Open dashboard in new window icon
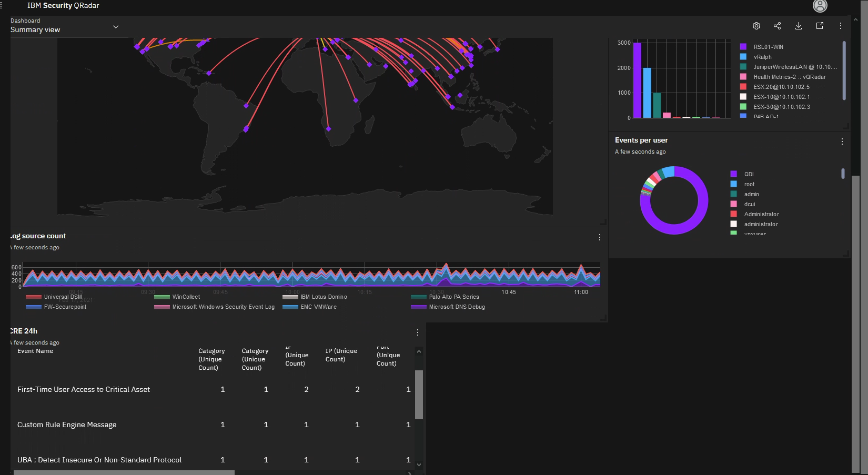Image resolution: width=868 pixels, height=475 pixels. click(x=820, y=26)
